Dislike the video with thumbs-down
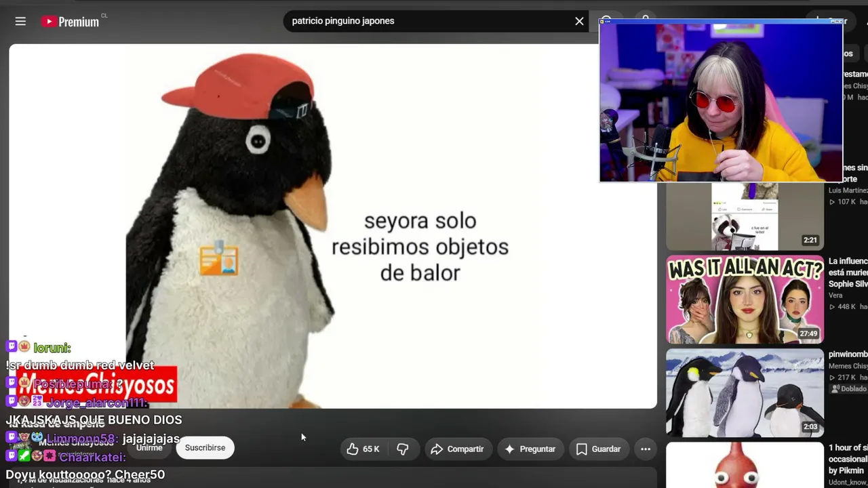The image size is (868, 488). [403, 449]
